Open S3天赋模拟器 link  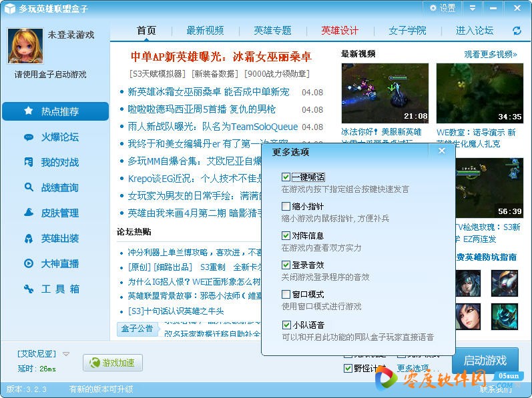158,73
